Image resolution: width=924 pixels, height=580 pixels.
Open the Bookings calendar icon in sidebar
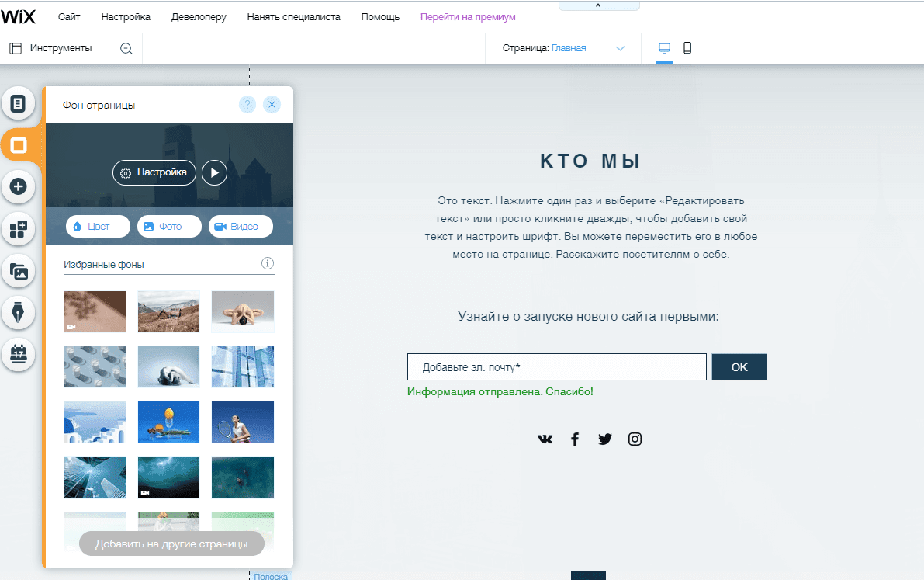18,354
